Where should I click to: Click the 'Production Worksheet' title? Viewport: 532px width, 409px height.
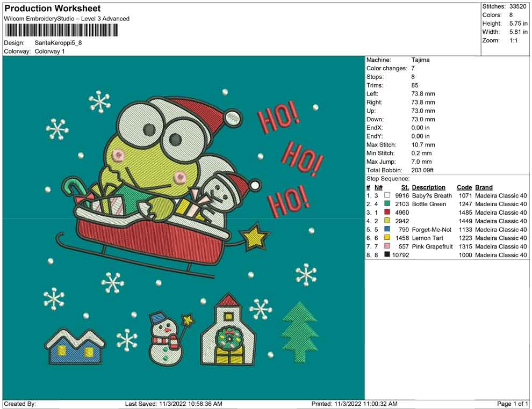[53, 9]
